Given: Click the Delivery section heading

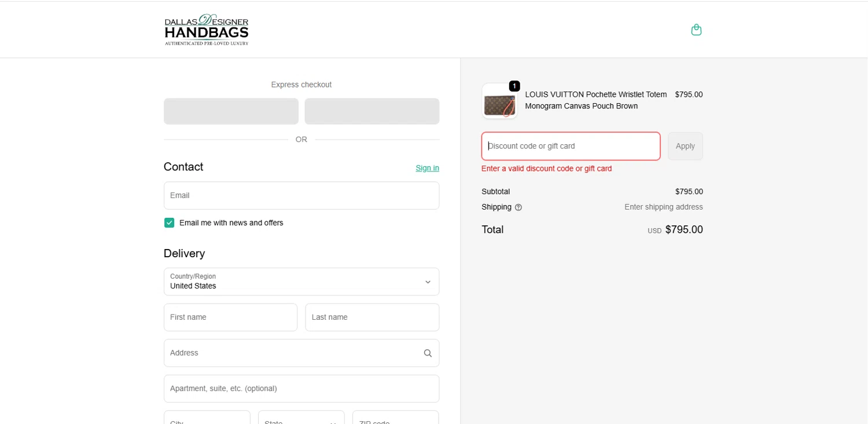Looking at the screenshot, I should [184, 254].
